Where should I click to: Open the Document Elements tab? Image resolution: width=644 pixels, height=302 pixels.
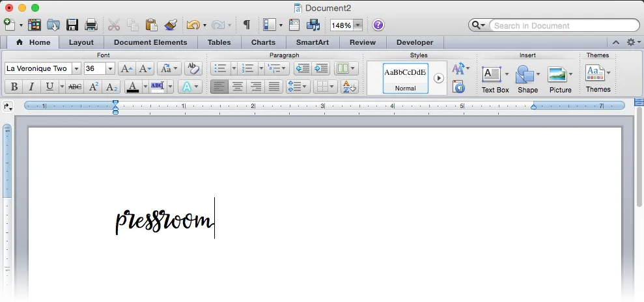(150, 42)
